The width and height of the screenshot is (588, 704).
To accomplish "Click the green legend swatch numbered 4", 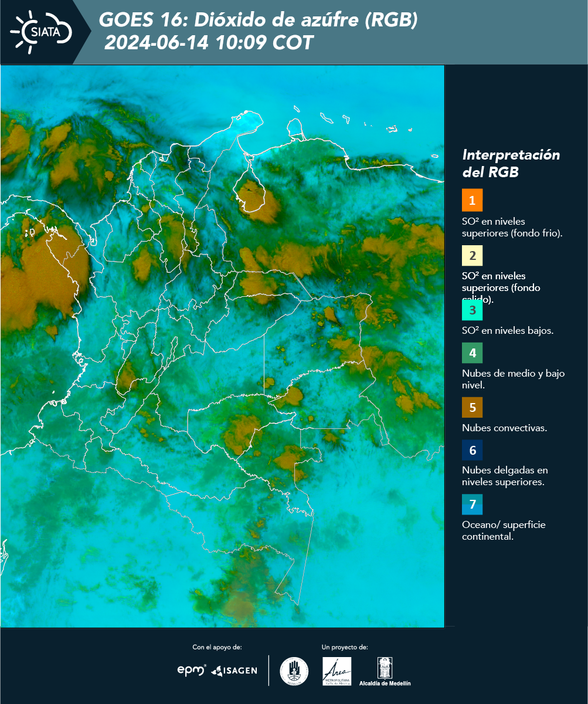I will coord(472,353).
